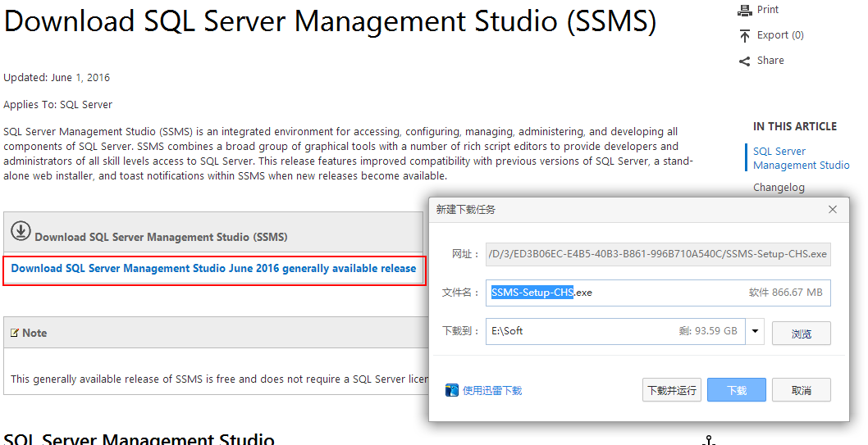Click the Export upload arrow icon
868x445 pixels.
pyautogui.click(x=745, y=35)
